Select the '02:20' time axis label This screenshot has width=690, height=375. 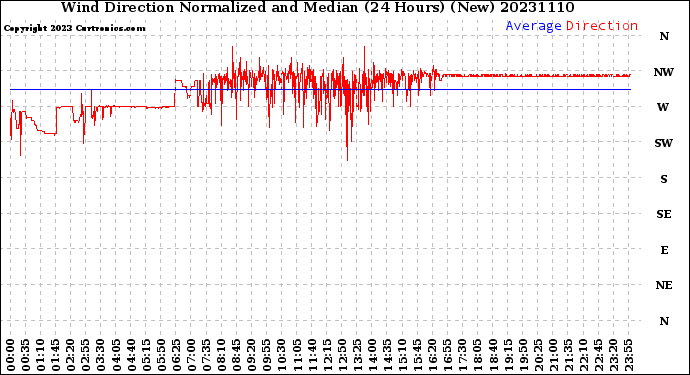[71, 355]
